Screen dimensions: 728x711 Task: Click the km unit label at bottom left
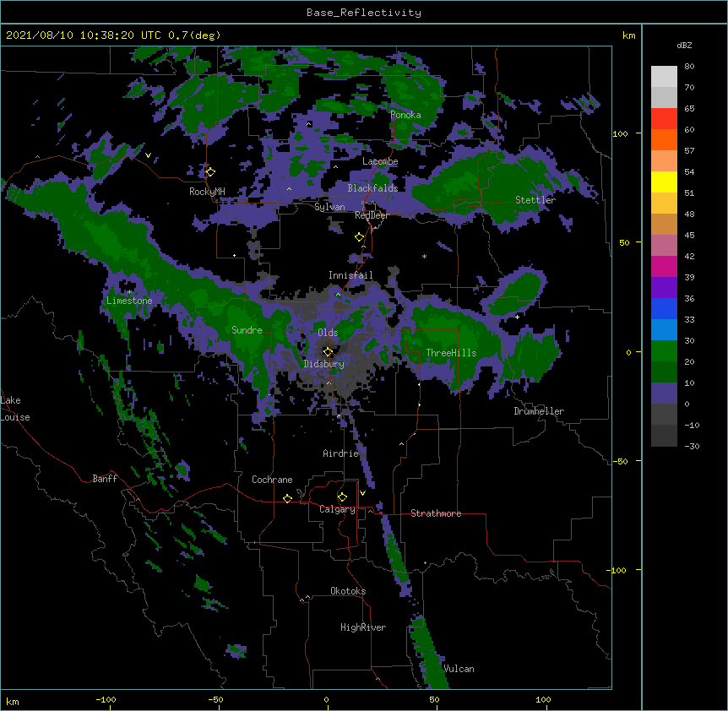[13, 701]
